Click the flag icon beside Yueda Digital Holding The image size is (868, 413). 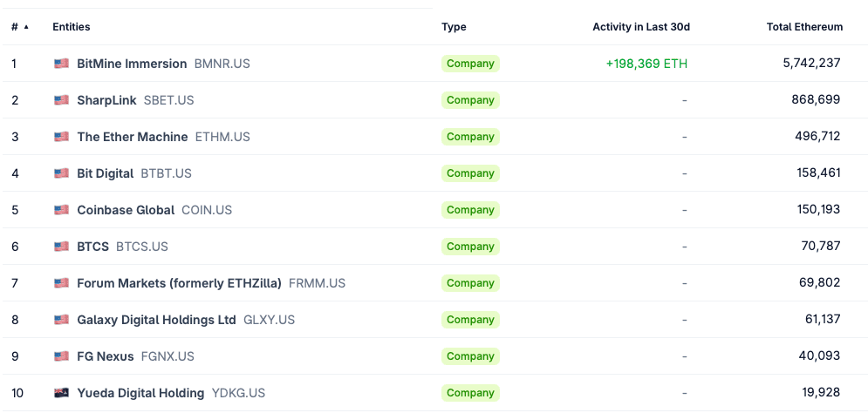pyautogui.click(x=61, y=393)
